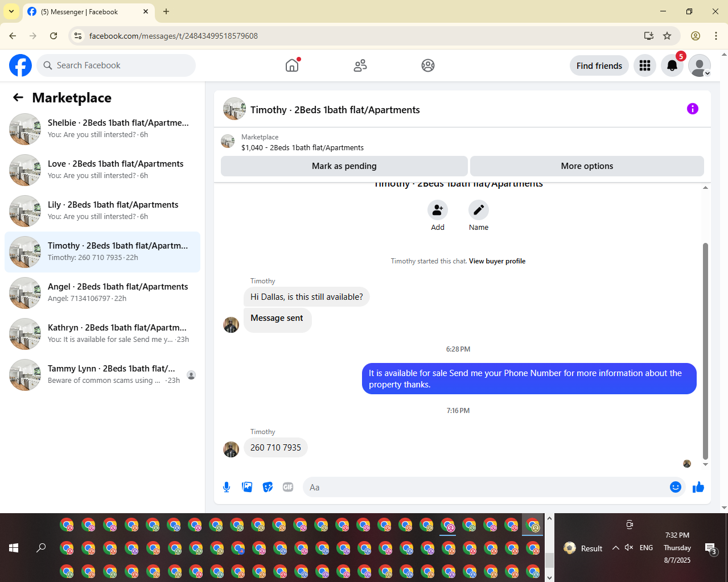
Task: Click the taskbar overflow down arrow
Action: [549, 577]
